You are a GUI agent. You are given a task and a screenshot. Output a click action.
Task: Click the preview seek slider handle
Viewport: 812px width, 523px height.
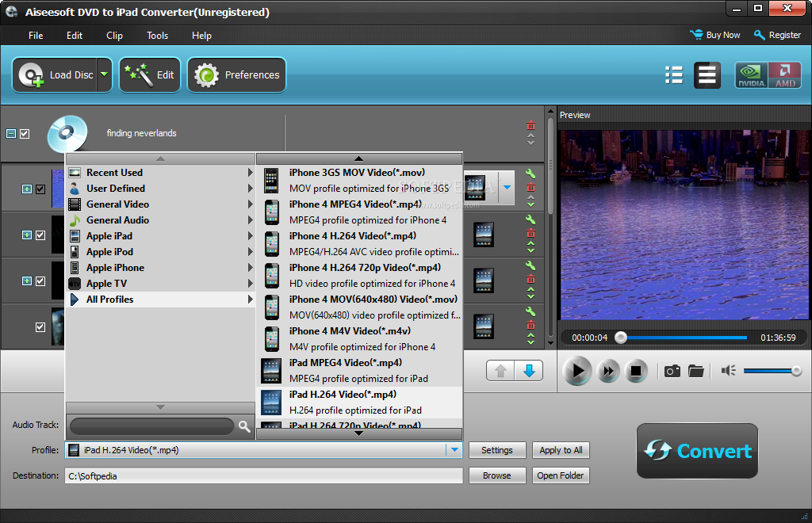pos(621,338)
